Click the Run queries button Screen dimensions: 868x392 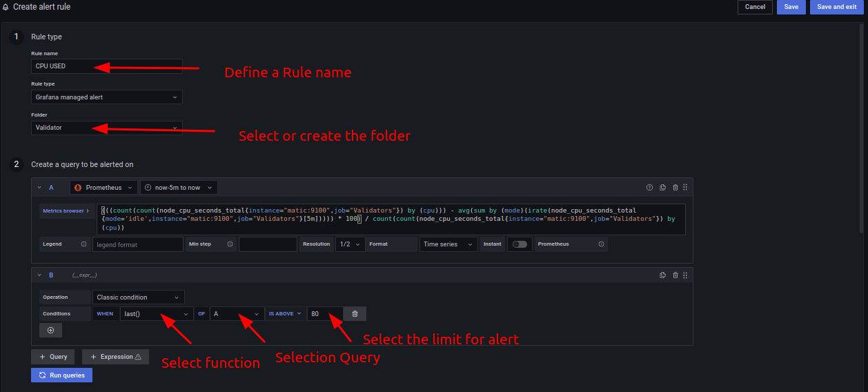click(x=61, y=375)
